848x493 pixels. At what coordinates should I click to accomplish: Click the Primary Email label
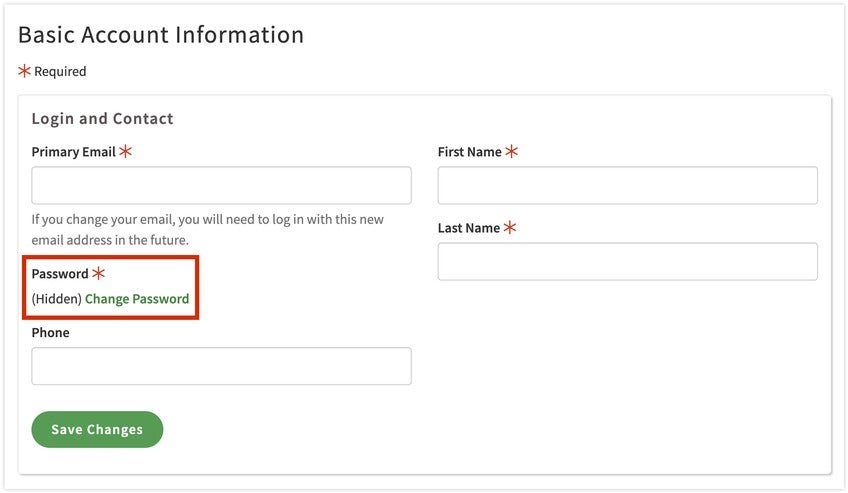tap(73, 152)
